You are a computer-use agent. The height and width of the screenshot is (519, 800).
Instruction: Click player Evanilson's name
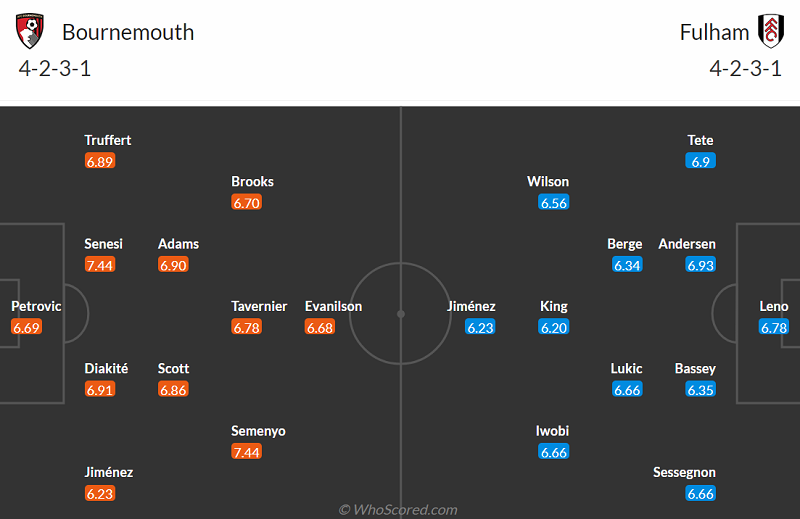(333, 306)
